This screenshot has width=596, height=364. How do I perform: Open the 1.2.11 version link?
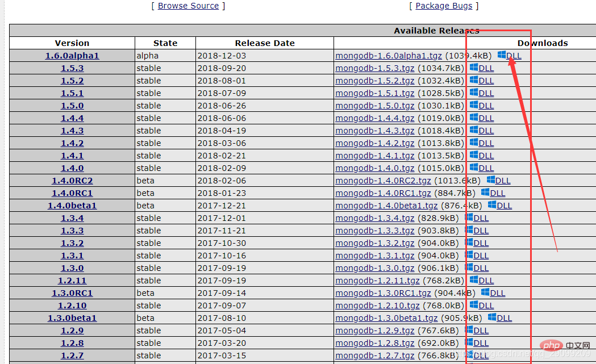72,281
